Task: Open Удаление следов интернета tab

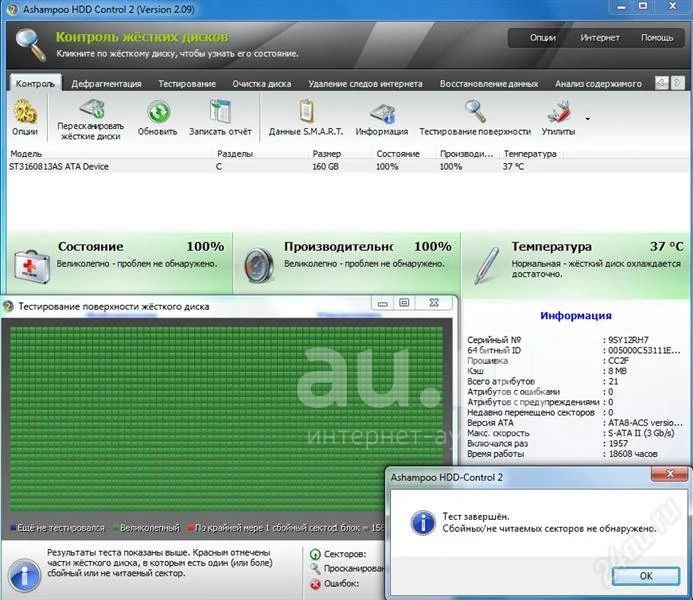Action: pyautogui.click(x=366, y=84)
